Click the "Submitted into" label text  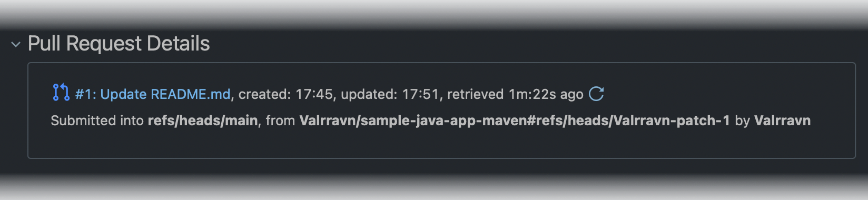pyautogui.click(x=97, y=121)
